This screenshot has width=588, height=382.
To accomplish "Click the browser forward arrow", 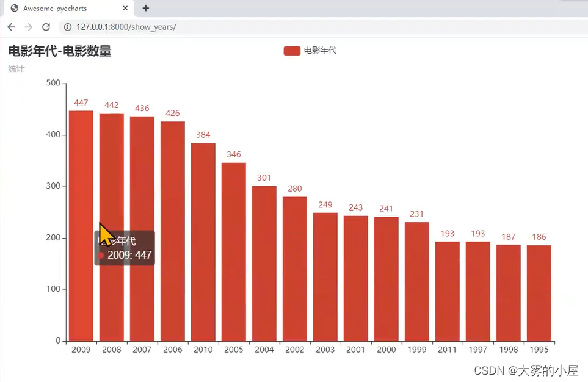I will pos(29,27).
